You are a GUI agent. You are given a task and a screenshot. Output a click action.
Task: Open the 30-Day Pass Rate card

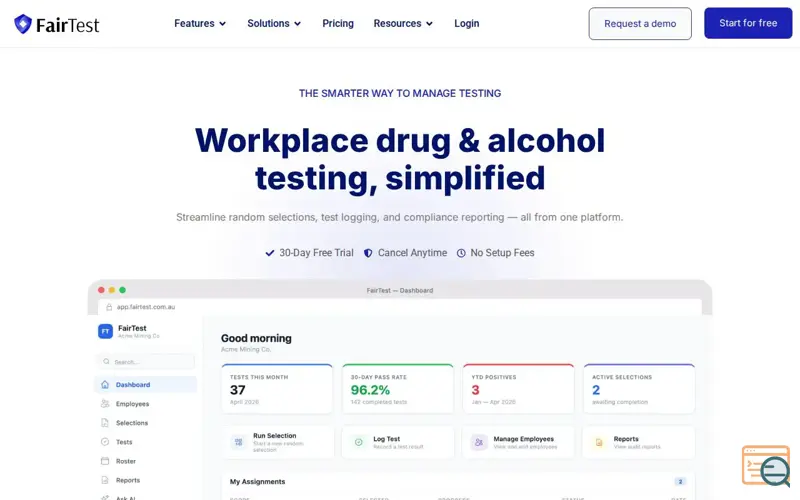pyautogui.click(x=397, y=389)
